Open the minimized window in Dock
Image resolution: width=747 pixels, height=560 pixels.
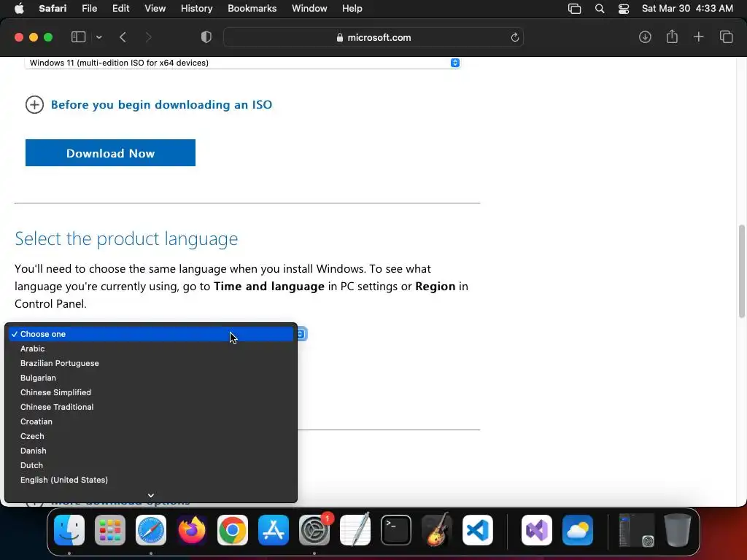click(x=636, y=530)
